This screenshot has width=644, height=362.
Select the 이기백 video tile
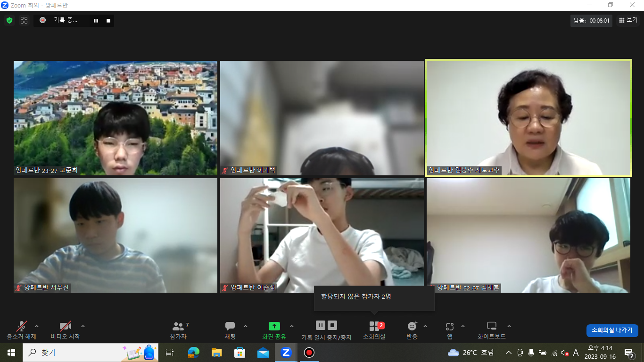pyautogui.click(x=322, y=118)
